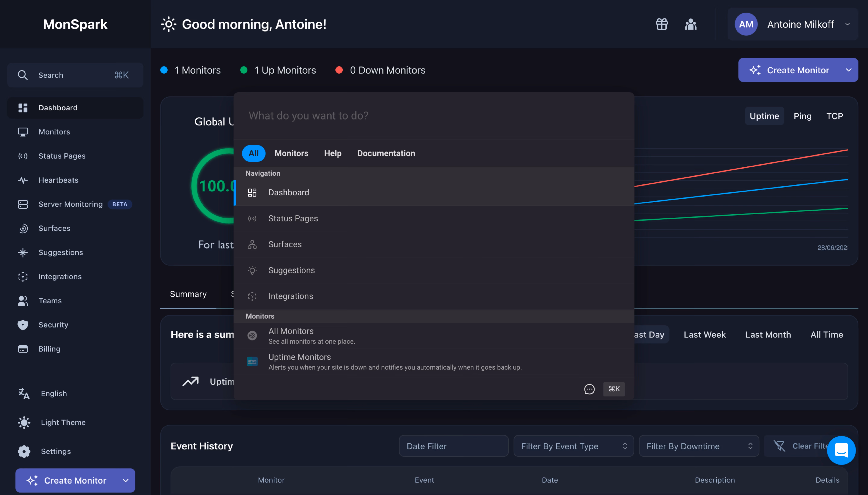Select the Uptime chart mode
The image size is (868, 495).
[x=764, y=116]
